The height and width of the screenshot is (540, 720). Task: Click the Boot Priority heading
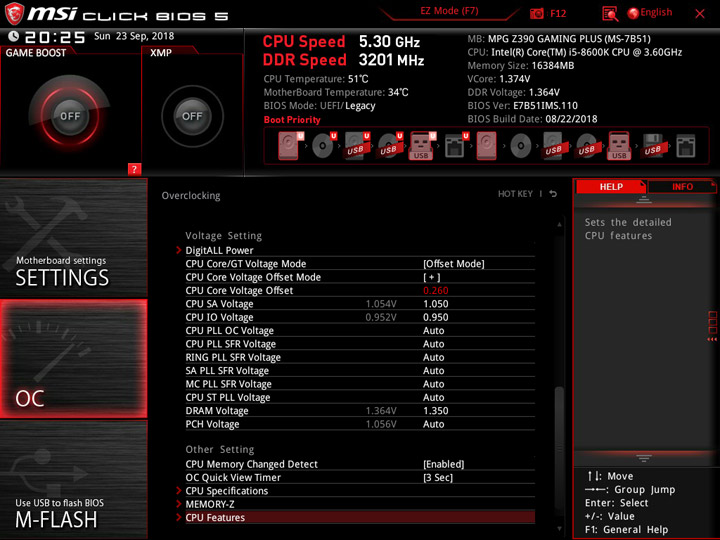pos(292,120)
